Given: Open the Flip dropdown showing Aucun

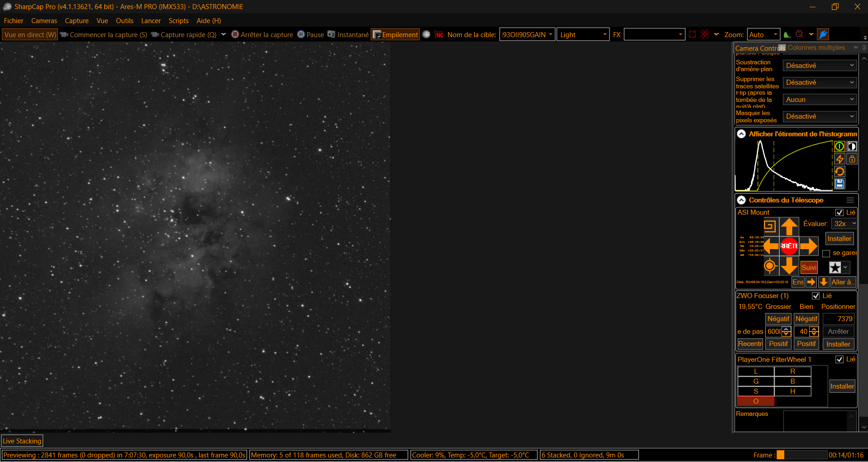Looking at the screenshot, I should [x=820, y=100].
